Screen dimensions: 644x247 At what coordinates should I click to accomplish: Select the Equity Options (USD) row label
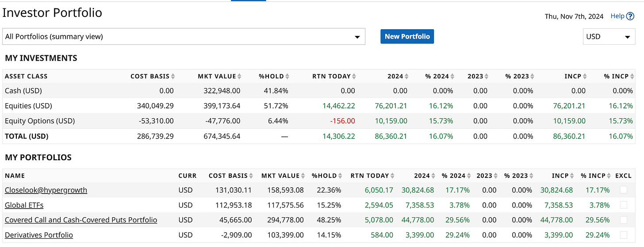40,121
